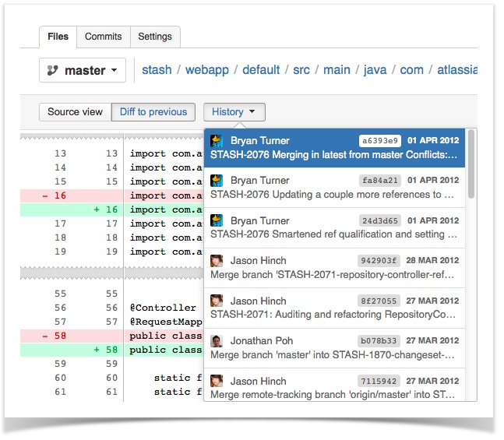504x440 pixels.
Task: Click Bryan Turner's avatar on commit a6393e9
Action: [217, 141]
